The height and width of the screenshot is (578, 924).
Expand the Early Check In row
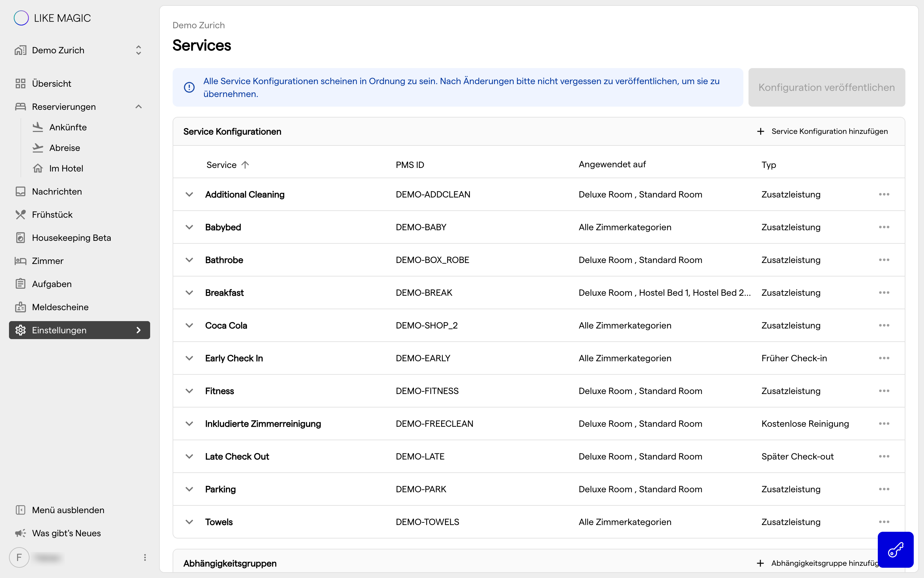coord(189,358)
